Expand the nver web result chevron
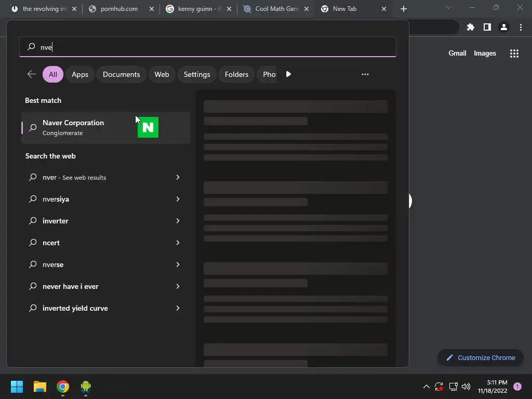 coord(178,177)
